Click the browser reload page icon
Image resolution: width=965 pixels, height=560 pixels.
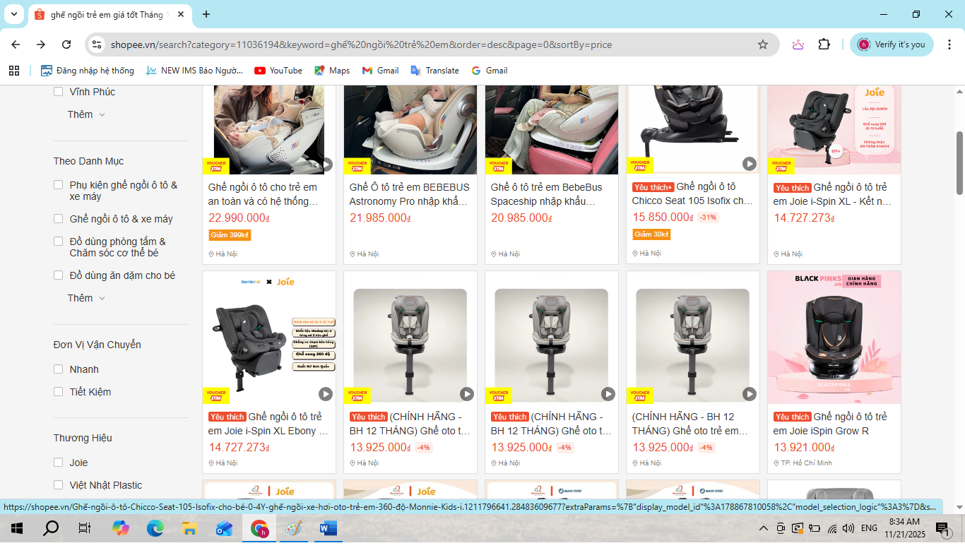tap(66, 44)
